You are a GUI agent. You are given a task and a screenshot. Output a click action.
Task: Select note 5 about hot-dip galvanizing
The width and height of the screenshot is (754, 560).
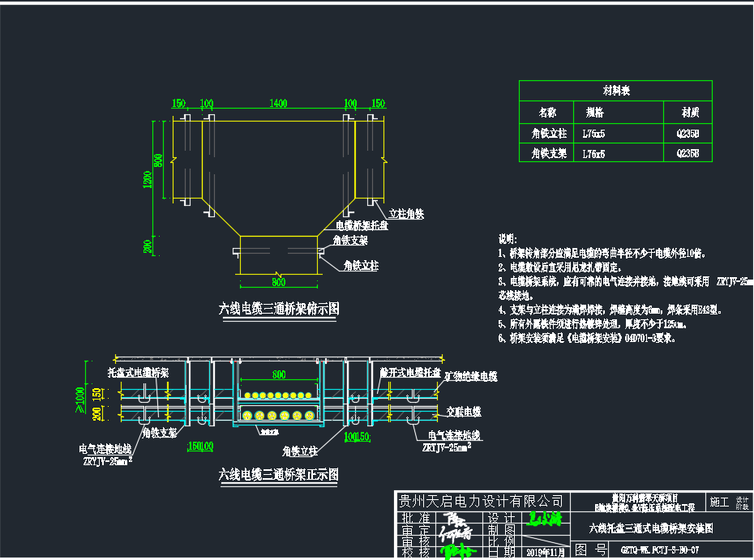(x=593, y=324)
